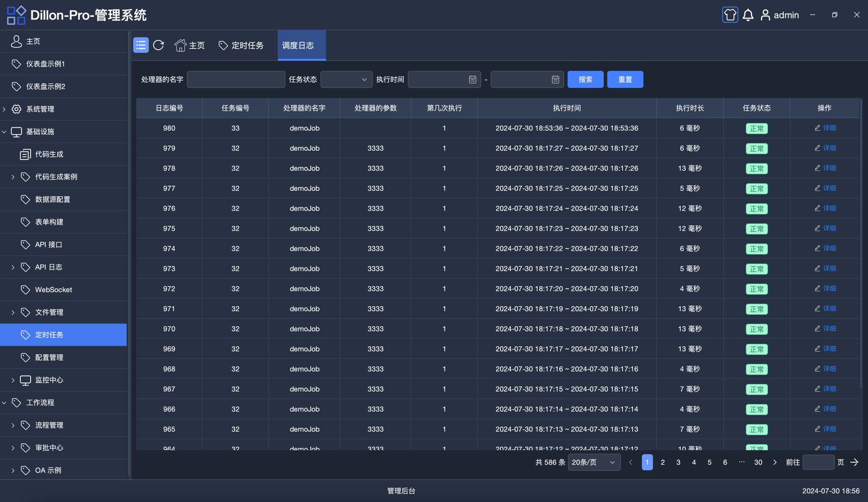
Task: Click 正常 status tag of log 978
Action: [x=756, y=169]
